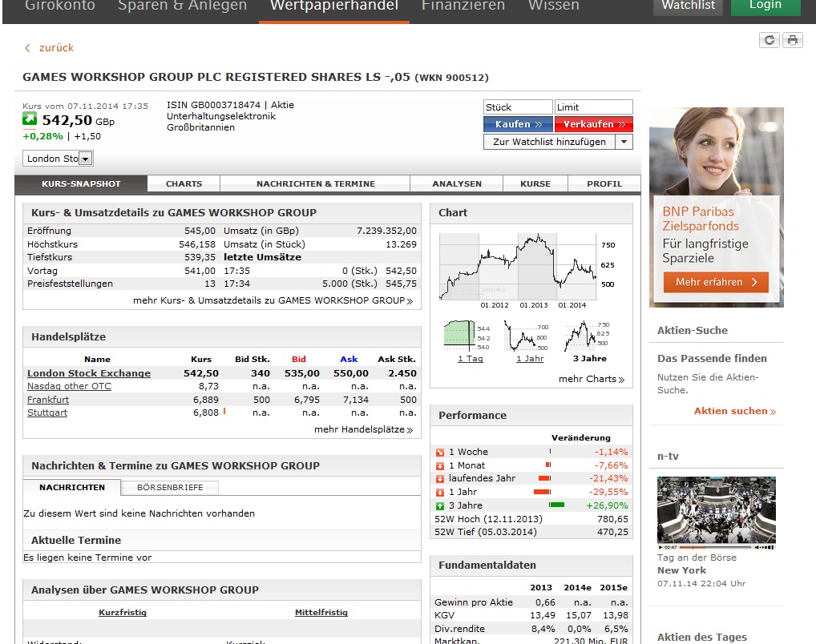This screenshot has width=816, height=644.
Task: Expand the watchlist dropdown arrow
Action: pyautogui.click(x=624, y=142)
